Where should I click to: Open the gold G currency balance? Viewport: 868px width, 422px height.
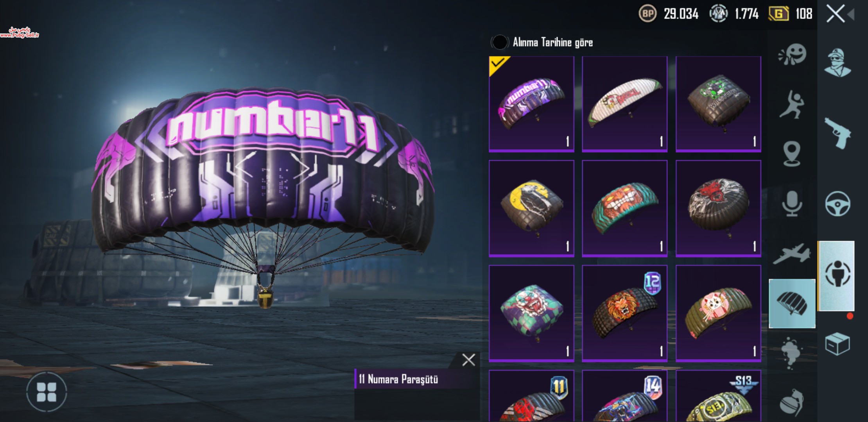778,14
